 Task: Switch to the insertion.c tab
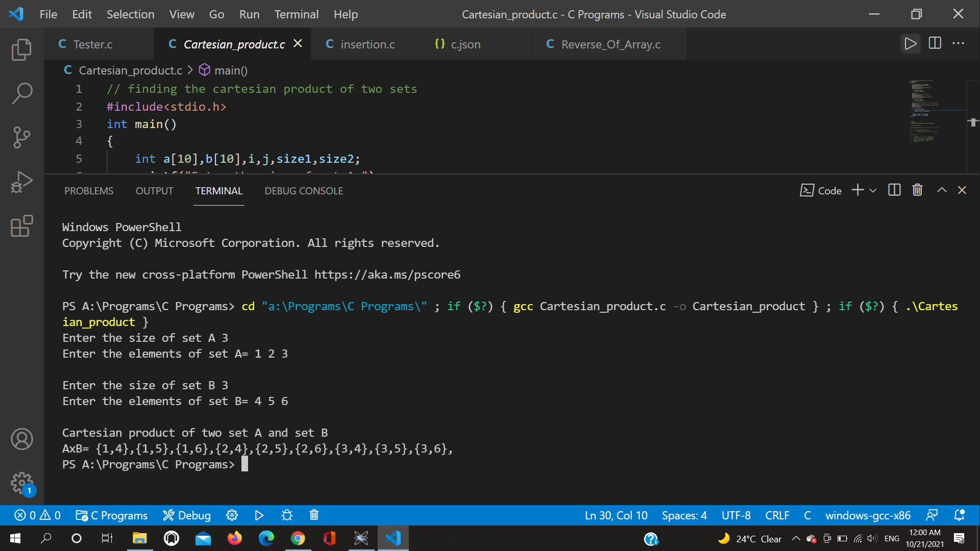coord(367,44)
